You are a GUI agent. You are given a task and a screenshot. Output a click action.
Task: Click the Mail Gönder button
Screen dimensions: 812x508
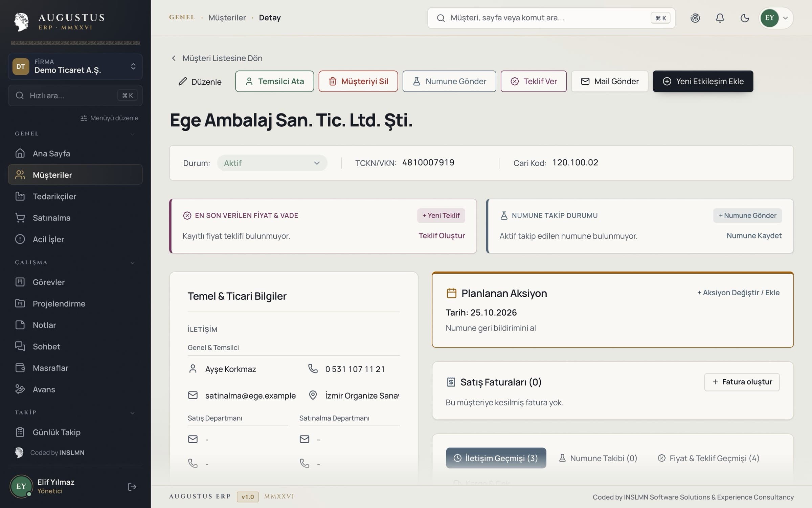click(610, 81)
